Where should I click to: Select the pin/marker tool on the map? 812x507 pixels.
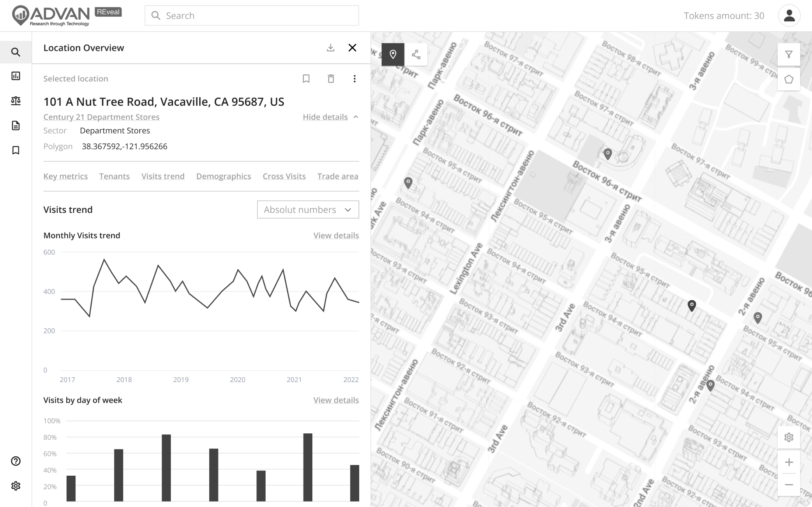[393, 55]
